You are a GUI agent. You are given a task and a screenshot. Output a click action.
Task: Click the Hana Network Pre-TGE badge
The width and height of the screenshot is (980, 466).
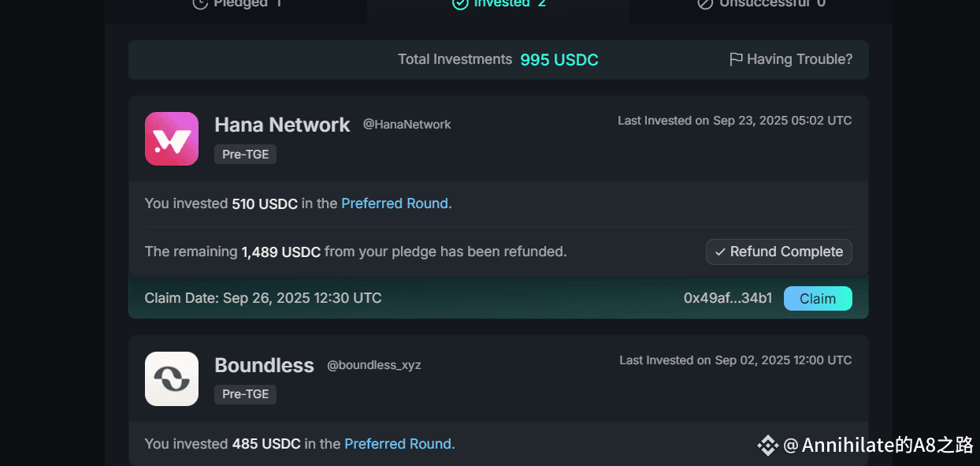pos(245,155)
